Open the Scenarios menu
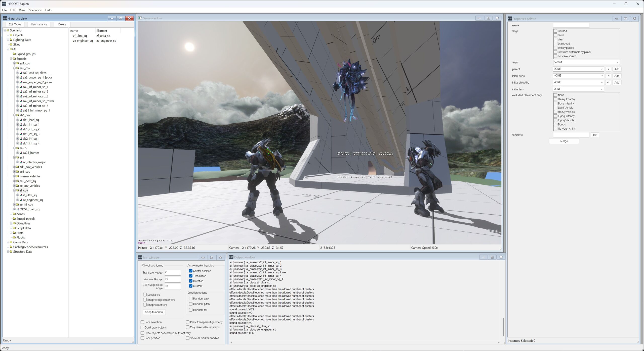The width and height of the screenshot is (644, 351). click(x=35, y=10)
